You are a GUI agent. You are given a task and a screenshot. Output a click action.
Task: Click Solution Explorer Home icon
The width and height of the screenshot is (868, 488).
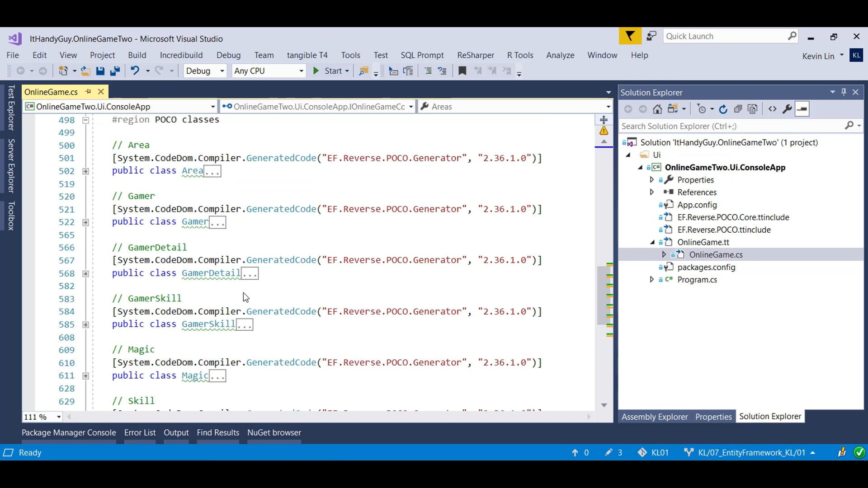click(657, 109)
